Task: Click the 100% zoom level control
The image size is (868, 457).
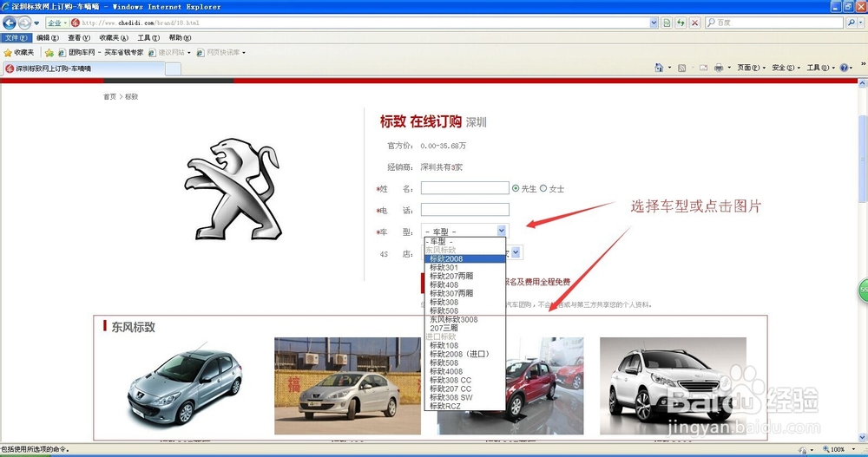Action: click(839, 450)
